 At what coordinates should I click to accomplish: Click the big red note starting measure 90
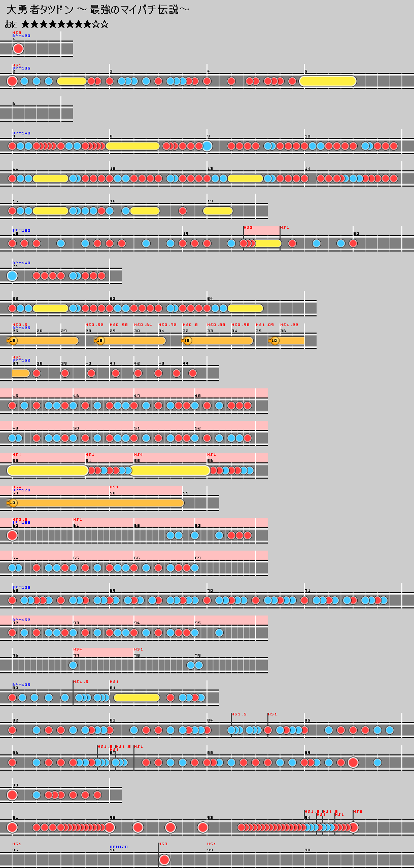click(12, 795)
